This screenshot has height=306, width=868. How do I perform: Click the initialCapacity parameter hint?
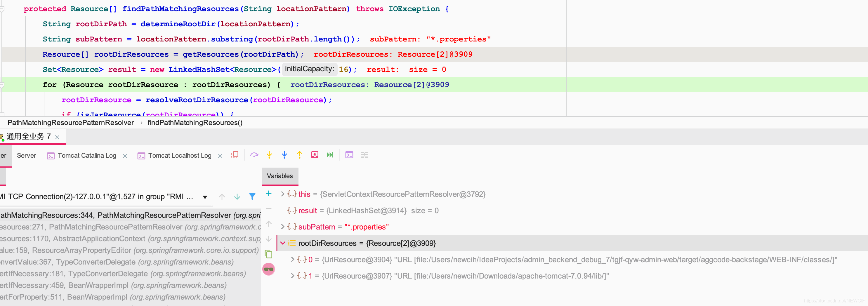tap(310, 69)
